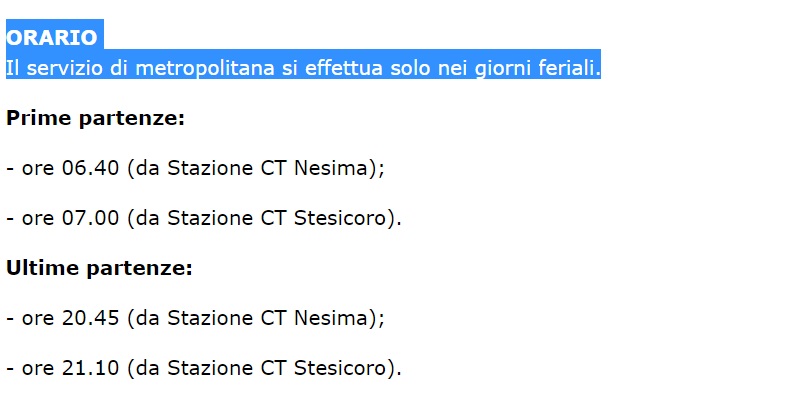Click the ore 07.00 departure line
This screenshot has width=802, height=395.
(204, 218)
